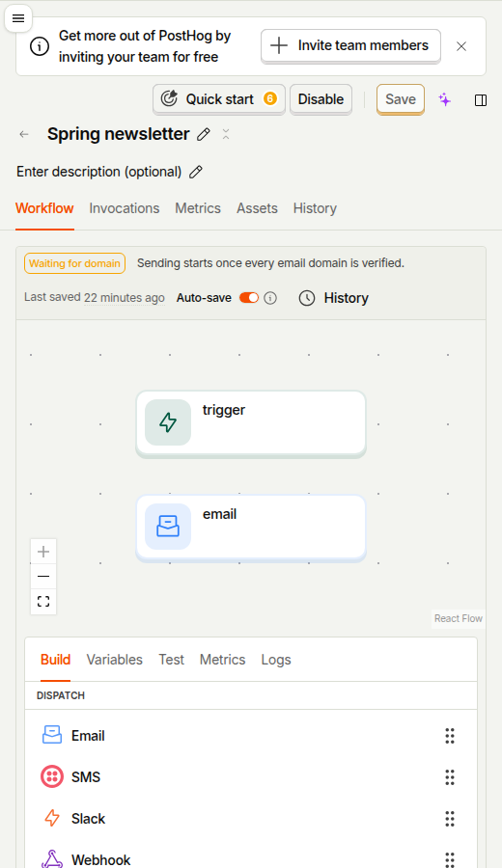Click the Disable workflow button
The image size is (502, 868).
[x=321, y=99]
